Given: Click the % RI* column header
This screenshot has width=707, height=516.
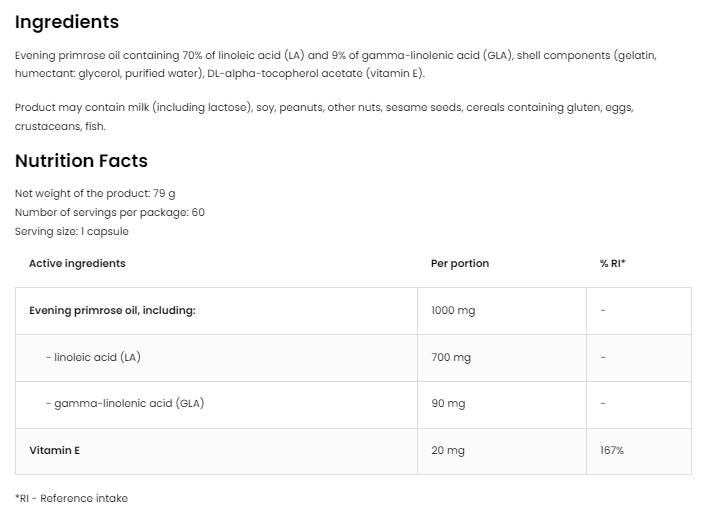Looking at the screenshot, I should (x=612, y=263).
